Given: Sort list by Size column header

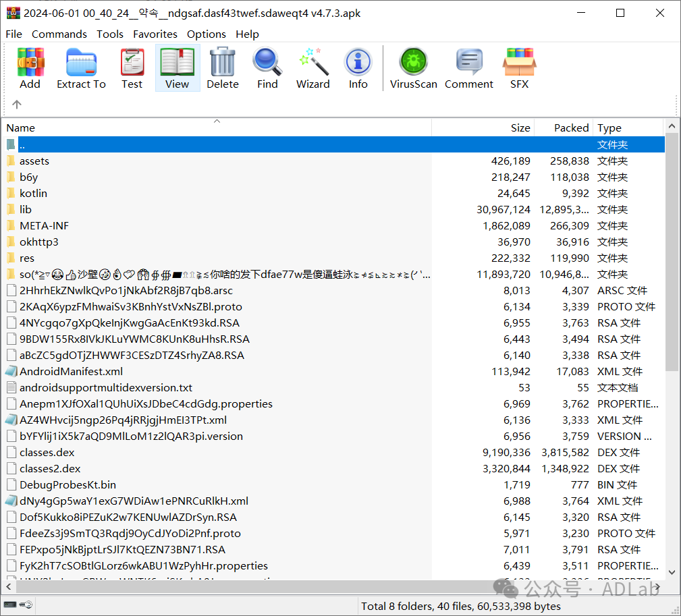Looking at the screenshot, I should (520, 128).
